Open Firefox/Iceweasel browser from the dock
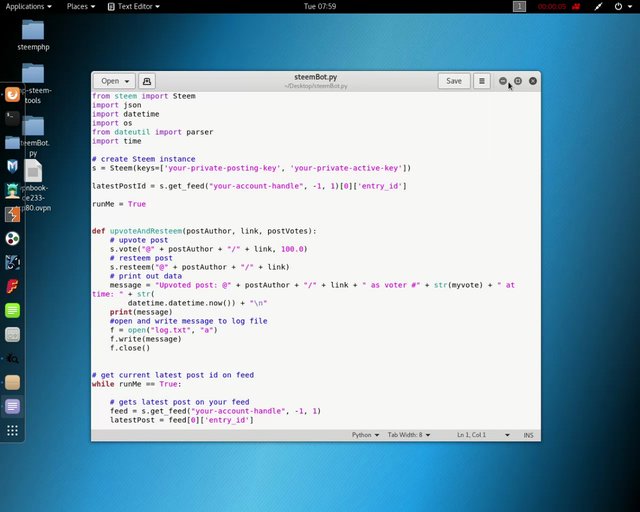The height and width of the screenshot is (512, 640). [12, 95]
